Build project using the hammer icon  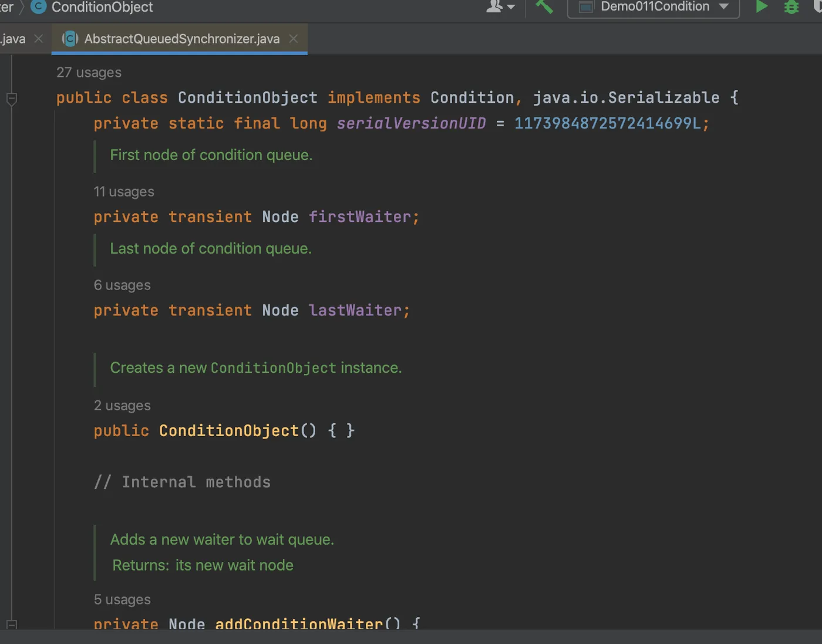(x=544, y=6)
